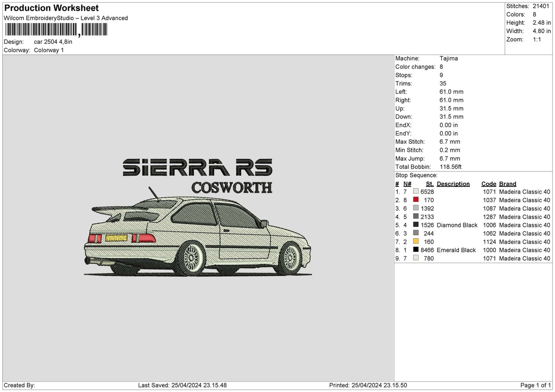
Task: Click the Emerald Black color swatch
Action: 416,250
